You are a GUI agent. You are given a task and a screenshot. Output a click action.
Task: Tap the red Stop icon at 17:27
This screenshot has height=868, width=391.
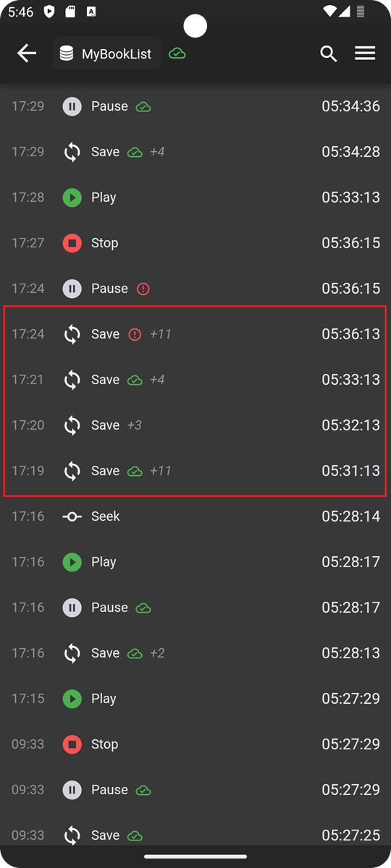point(72,243)
